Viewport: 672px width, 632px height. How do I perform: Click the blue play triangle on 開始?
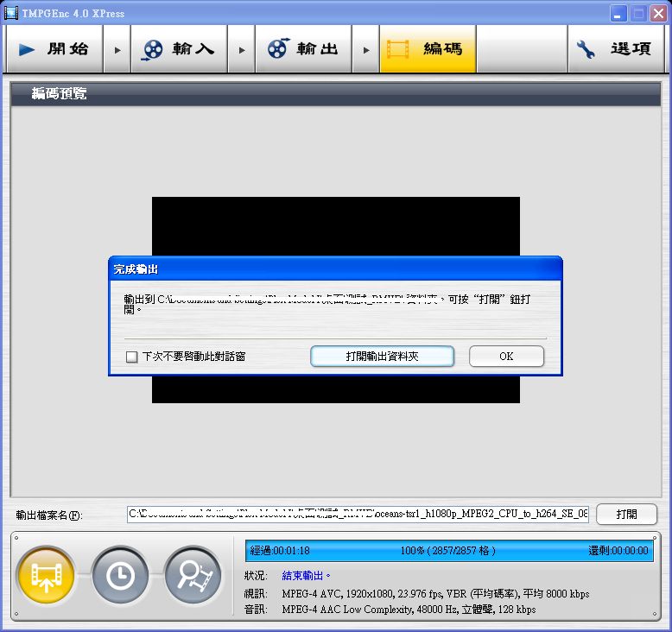tap(27, 50)
